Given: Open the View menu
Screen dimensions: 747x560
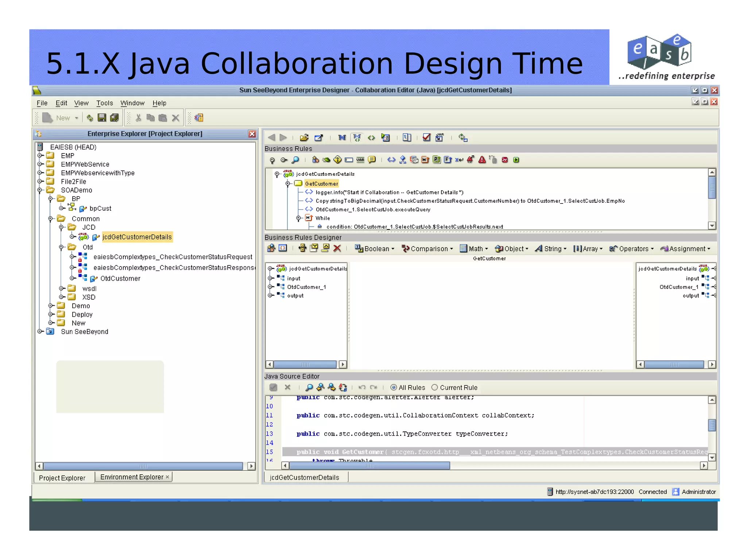Looking at the screenshot, I should (x=81, y=103).
